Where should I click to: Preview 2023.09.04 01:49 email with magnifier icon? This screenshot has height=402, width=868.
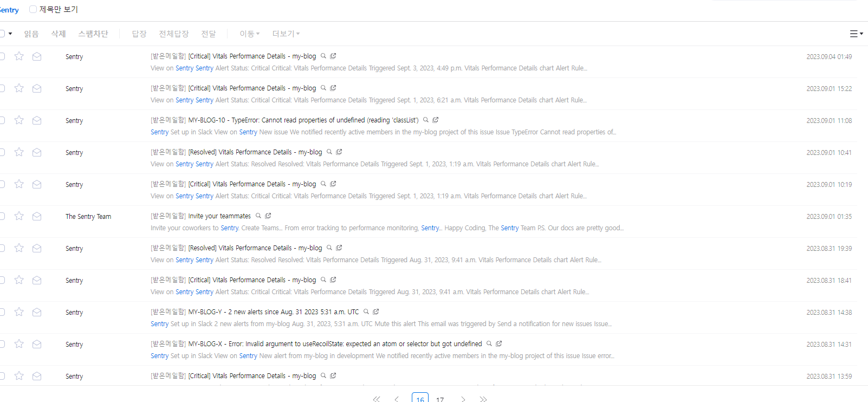323,56
